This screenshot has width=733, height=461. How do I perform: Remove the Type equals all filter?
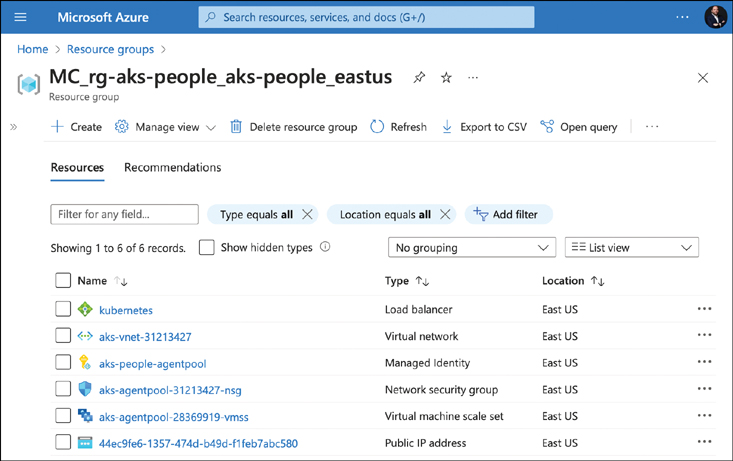click(x=307, y=215)
